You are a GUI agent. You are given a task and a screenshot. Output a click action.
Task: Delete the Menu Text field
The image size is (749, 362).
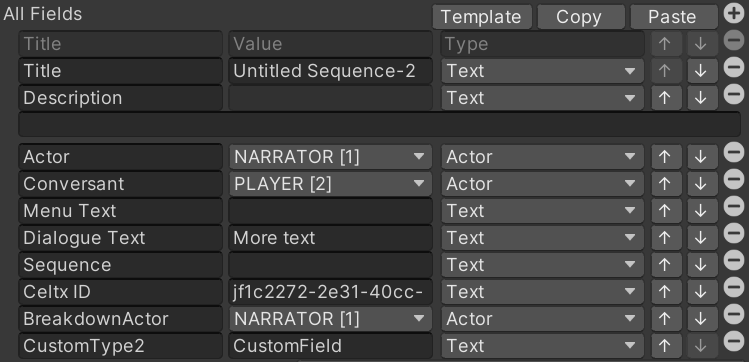pos(734,207)
